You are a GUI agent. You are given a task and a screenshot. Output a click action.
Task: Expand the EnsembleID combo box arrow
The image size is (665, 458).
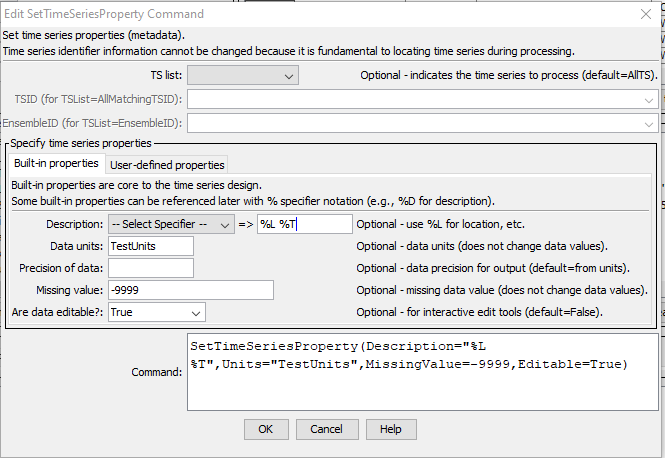point(648,124)
